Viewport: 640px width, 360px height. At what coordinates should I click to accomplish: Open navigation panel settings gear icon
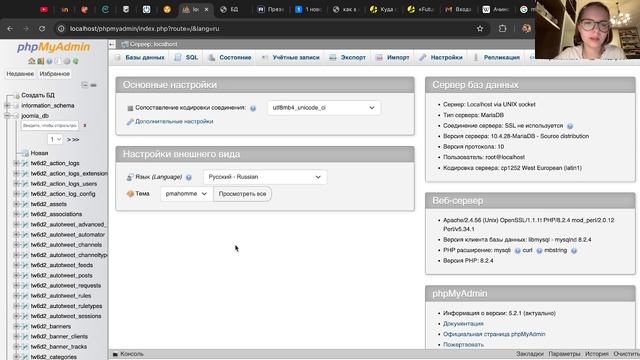point(67,61)
